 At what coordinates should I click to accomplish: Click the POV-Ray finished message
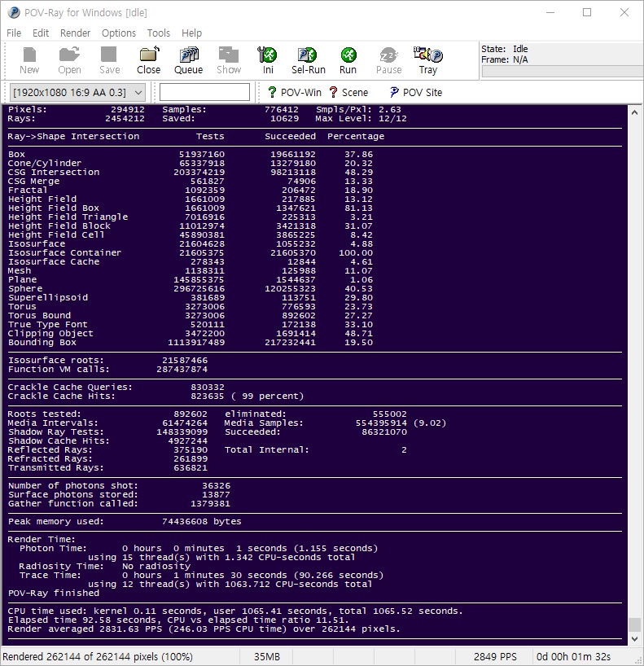54,593
